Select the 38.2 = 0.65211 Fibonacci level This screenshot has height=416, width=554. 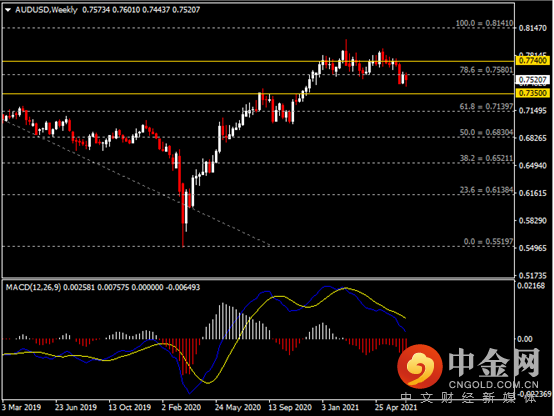tap(486, 158)
